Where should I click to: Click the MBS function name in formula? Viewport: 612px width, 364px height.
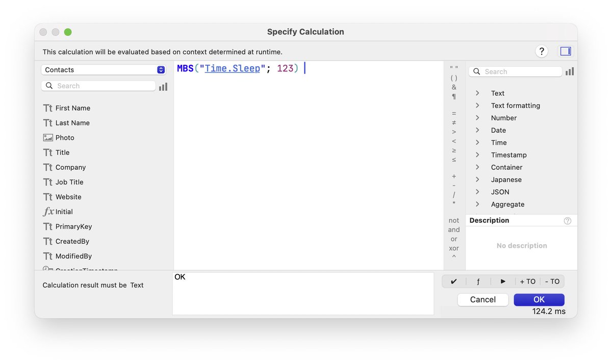(x=186, y=68)
